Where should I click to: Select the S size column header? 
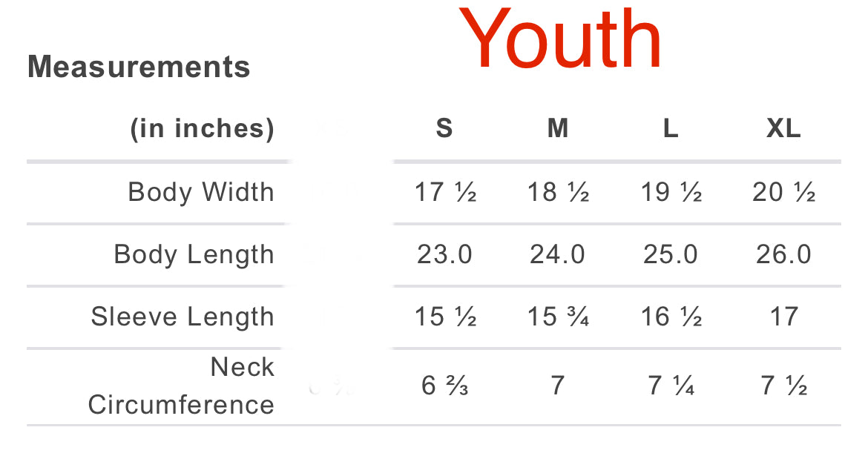point(444,129)
